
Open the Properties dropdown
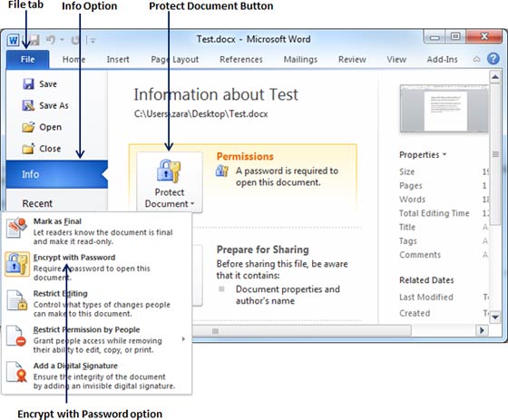423,154
